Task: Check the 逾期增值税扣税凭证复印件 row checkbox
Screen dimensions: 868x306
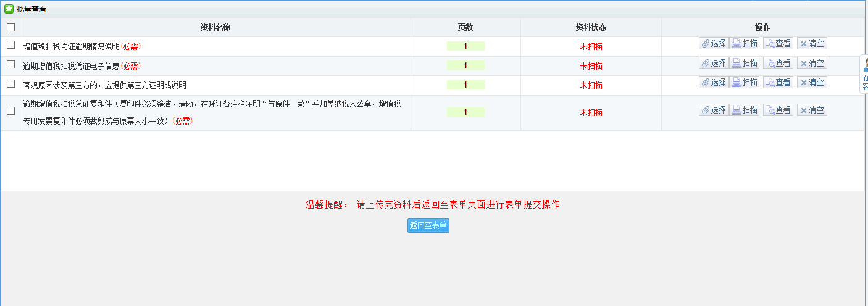Action: coord(10,111)
